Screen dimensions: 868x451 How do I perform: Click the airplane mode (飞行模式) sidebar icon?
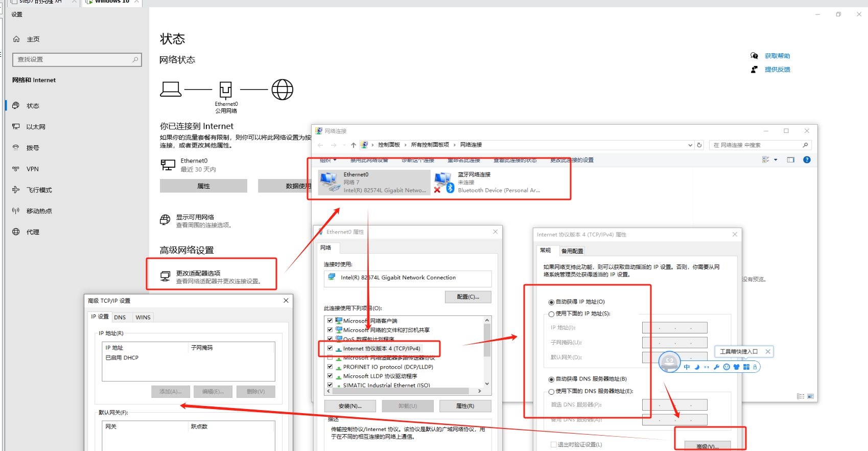[x=16, y=190]
